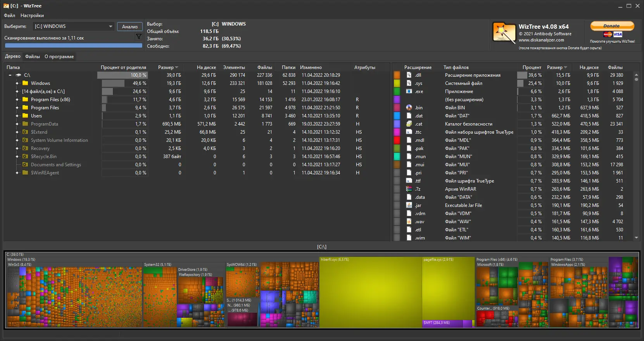Click the .7z WinRAR archive icon

(x=409, y=189)
